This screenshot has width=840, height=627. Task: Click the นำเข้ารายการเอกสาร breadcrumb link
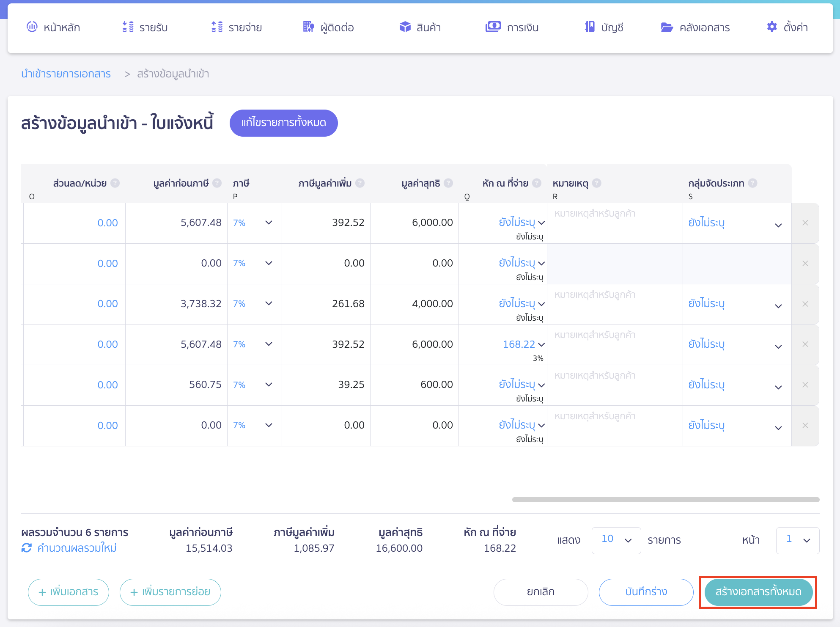[x=66, y=74]
